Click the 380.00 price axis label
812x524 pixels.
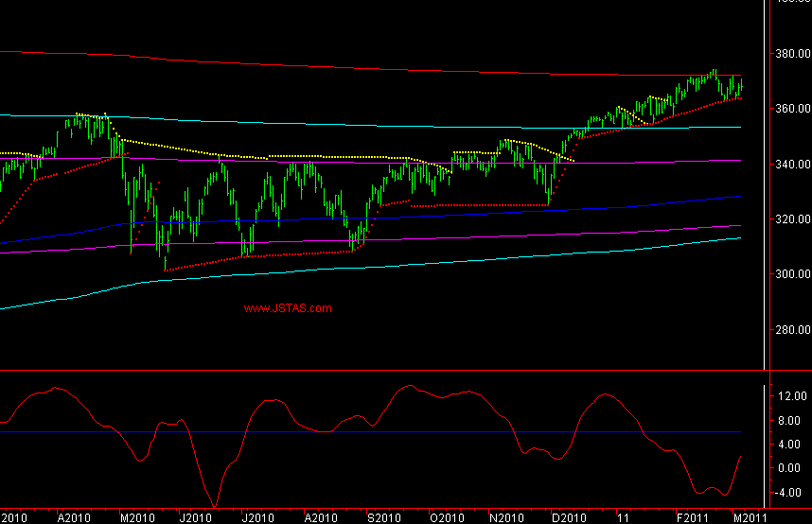(x=791, y=54)
